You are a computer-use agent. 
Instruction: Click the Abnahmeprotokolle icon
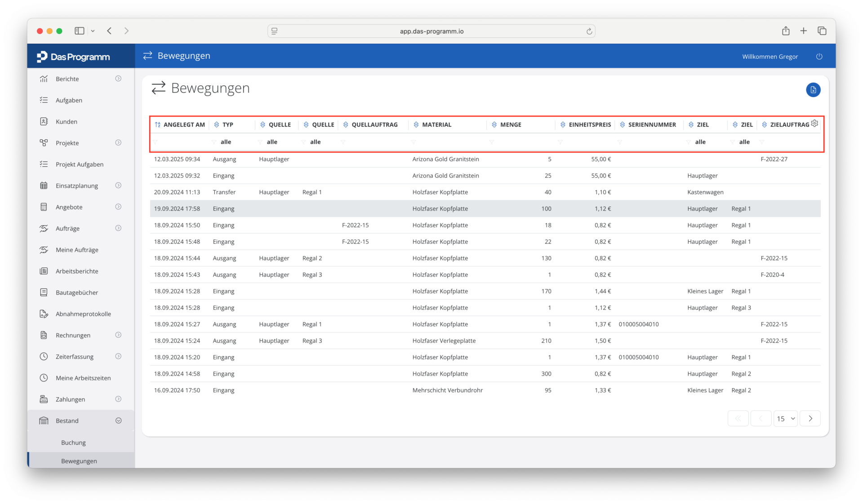coord(44,314)
